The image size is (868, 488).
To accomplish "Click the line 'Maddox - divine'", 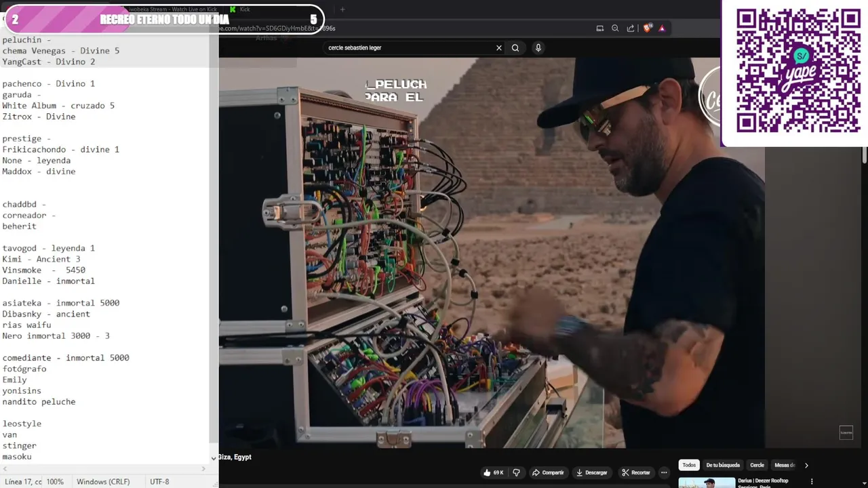I will click(39, 171).
